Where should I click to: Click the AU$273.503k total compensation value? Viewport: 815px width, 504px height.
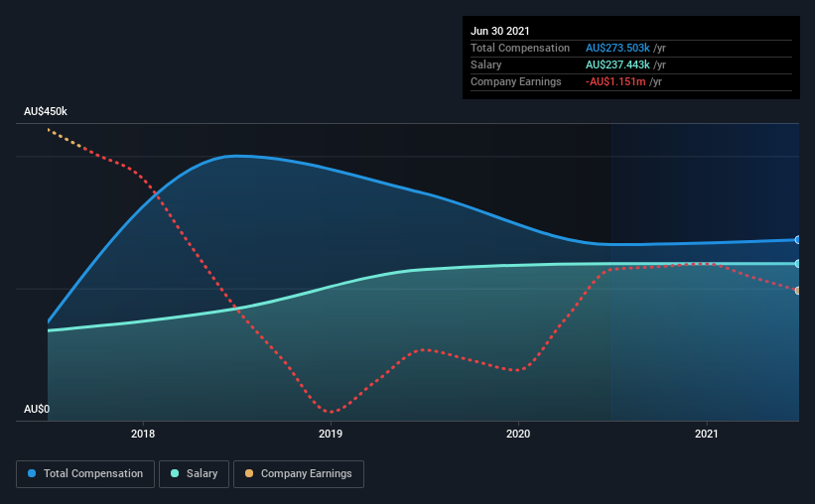[x=617, y=48]
